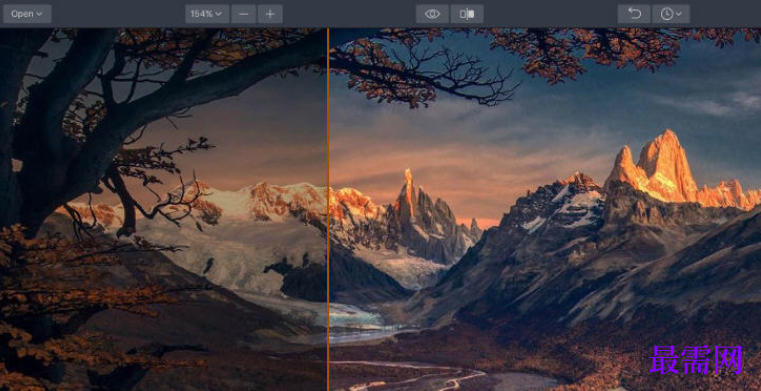Expand the 154% zoom level dropdown

[x=207, y=14]
